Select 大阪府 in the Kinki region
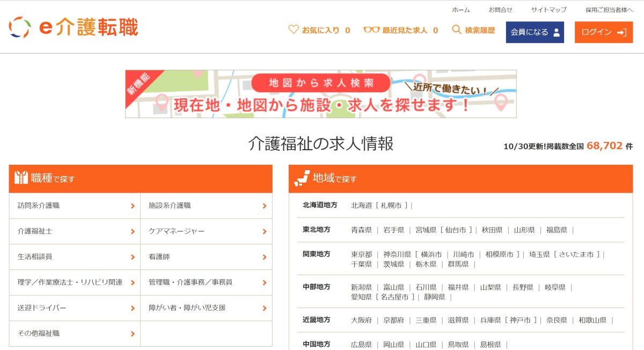The image size is (644, 350). pos(361,320)
